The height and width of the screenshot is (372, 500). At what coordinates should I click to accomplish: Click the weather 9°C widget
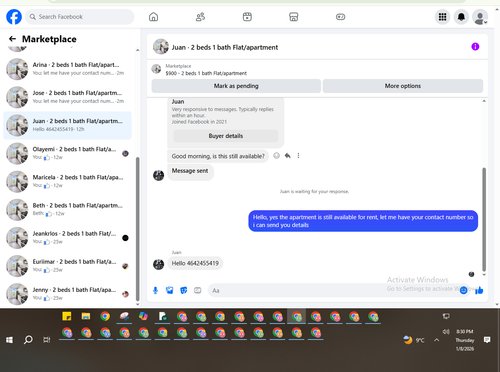414,340
